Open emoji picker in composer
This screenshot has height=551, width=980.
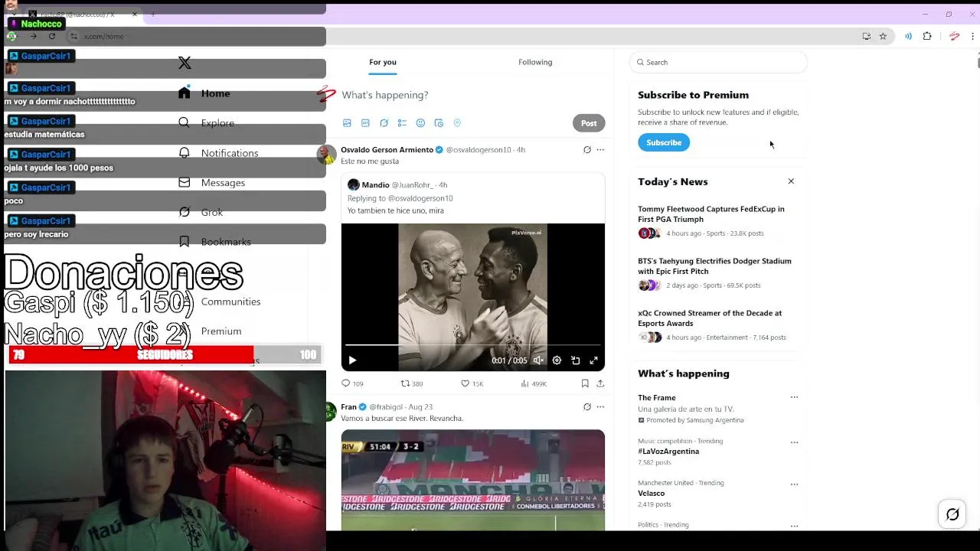tap(420, 123)
